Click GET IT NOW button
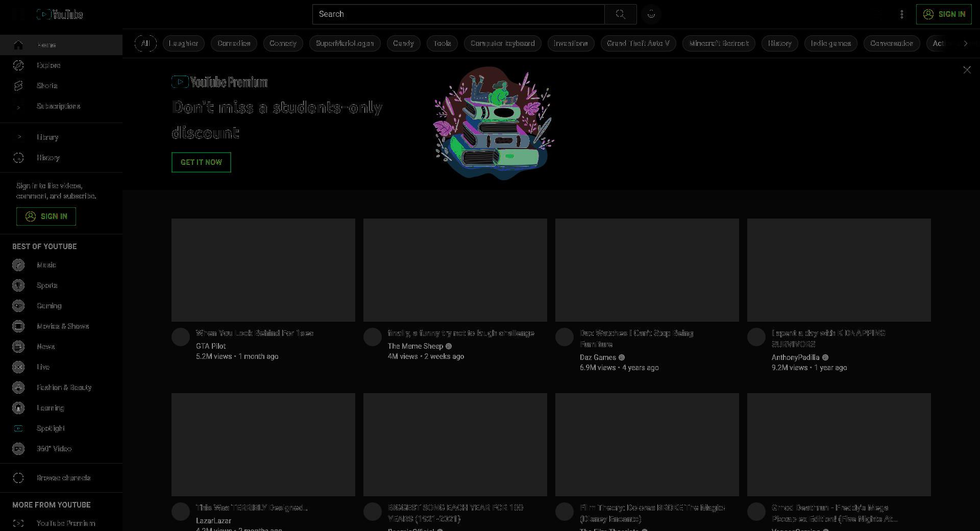The image size is (980, 531). click(201, 162)
